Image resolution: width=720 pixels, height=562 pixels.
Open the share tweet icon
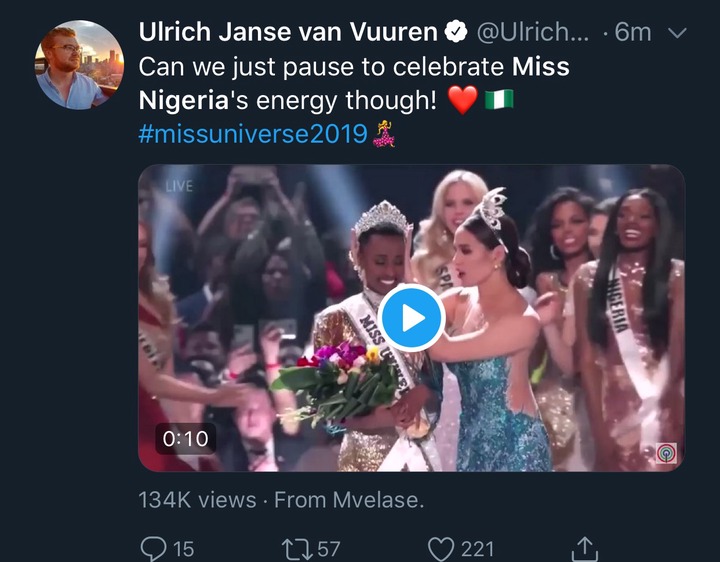click(x=585, y=547)
